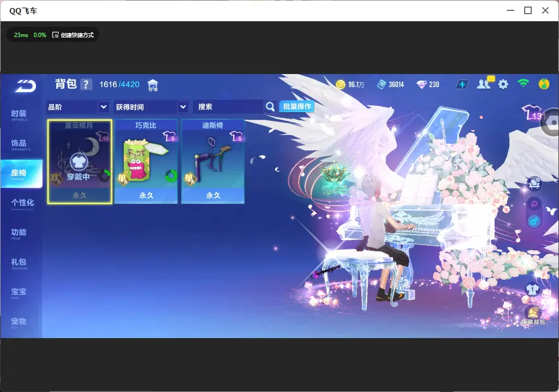Click 创建快捷方式 shortcut icon
Image resolution: width=559 pixels, height=392 pixels.
coord(55,35)
